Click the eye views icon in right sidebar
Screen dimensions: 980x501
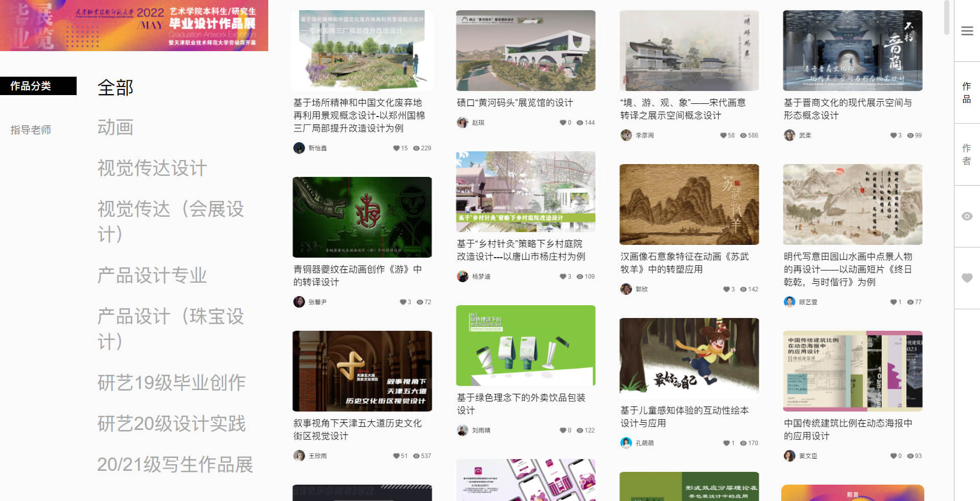pyautogui.click(x=967, y=216)
